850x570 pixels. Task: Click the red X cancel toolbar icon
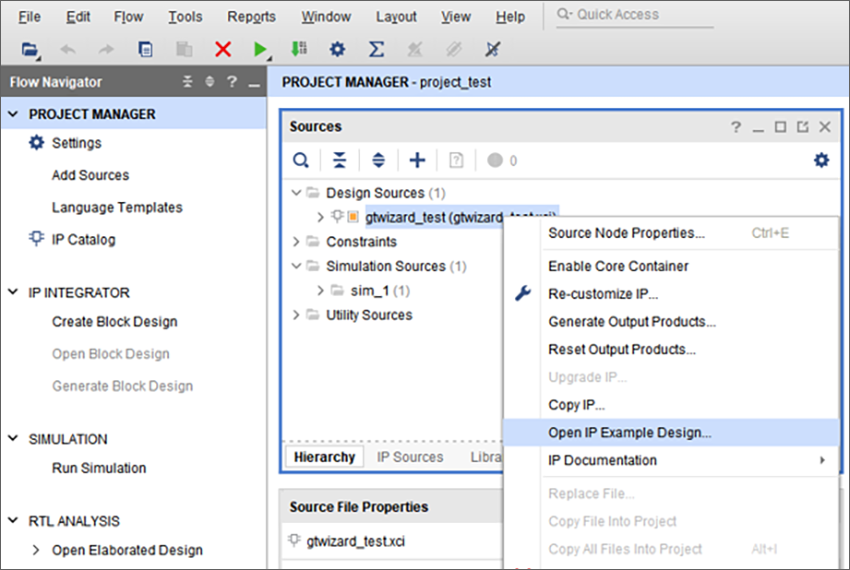click(x=223, y=49)
